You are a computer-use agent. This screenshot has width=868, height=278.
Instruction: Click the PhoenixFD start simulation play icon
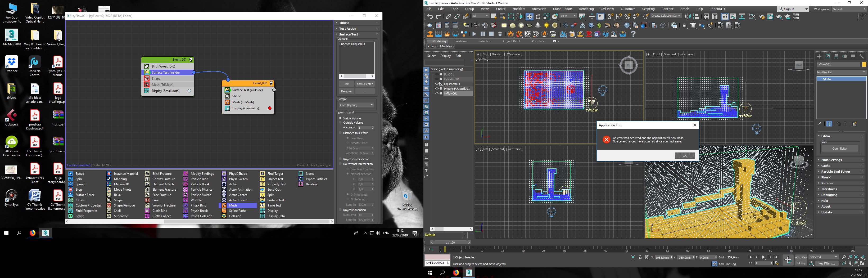(474, 34)
